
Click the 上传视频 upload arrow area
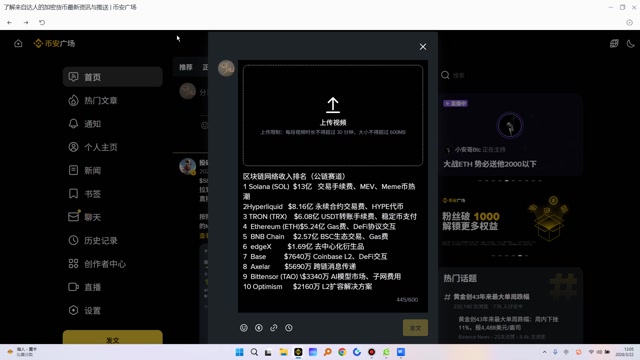333,115
